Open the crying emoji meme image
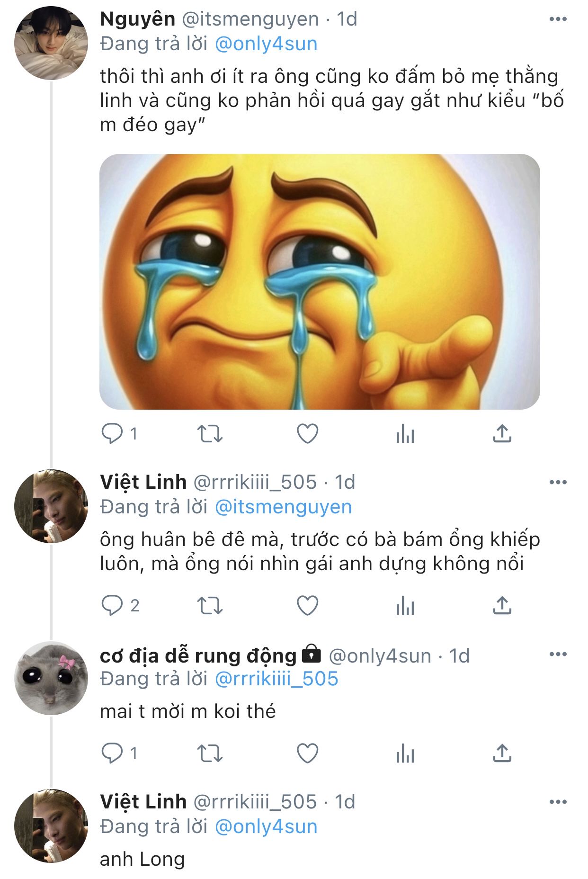Viewport: 588px width, 879px height. (320, 282)
